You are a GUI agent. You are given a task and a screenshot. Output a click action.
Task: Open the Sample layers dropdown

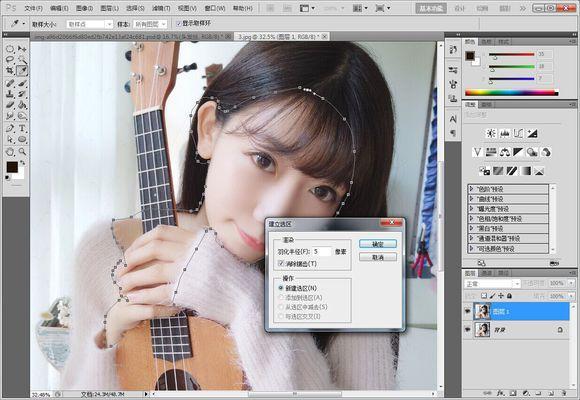tap(150, 24)
